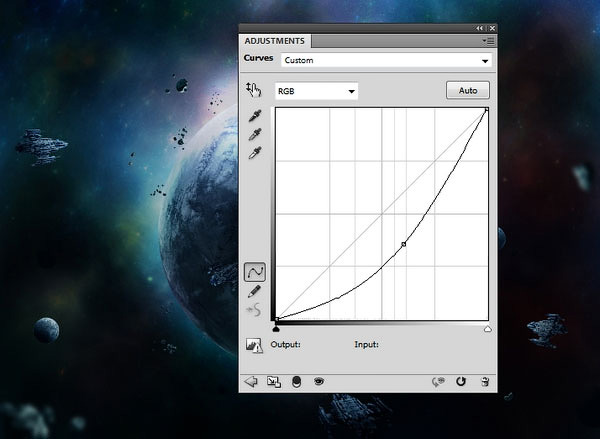The image size is (600, 439).
Task: Collapse the panel with double arrows
Action: point(479,28)
